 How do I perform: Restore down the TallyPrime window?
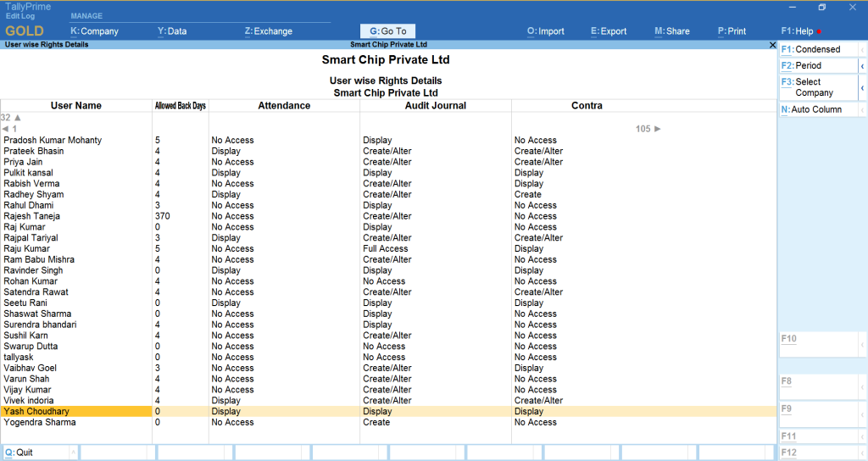click(821, 8)
